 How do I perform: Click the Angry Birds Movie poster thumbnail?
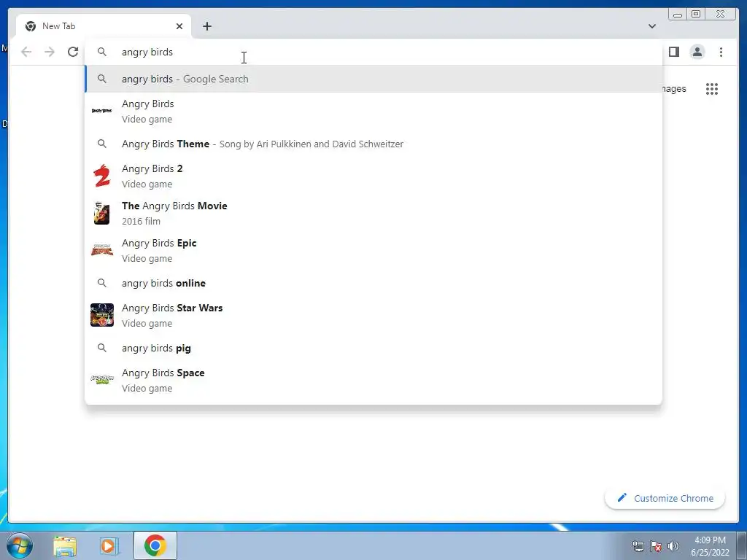tap(102, 213)
